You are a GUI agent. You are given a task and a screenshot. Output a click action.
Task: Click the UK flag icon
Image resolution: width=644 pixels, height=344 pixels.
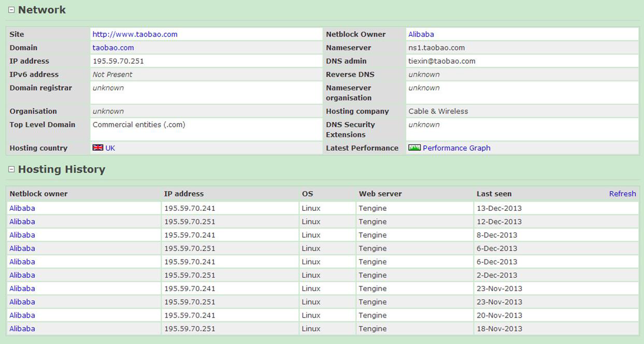[x=98, y=148]
